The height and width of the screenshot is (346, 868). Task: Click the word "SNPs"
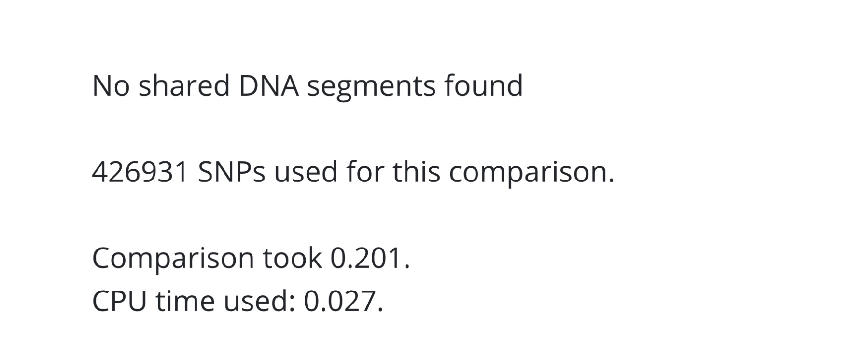tap(231, 172)
